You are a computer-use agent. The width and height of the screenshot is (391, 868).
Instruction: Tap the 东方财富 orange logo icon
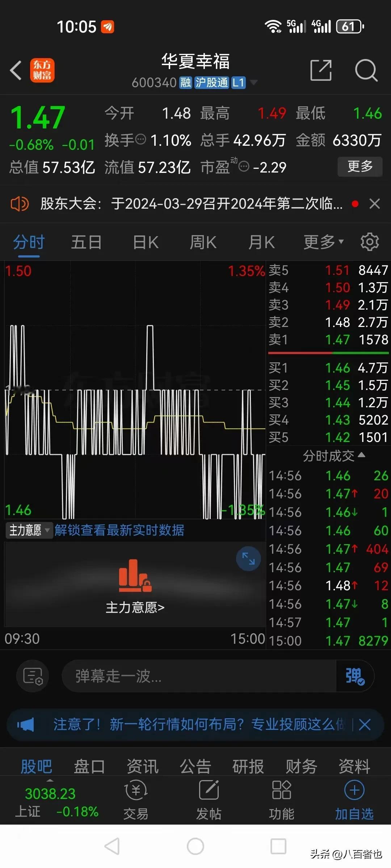point(42,70)
